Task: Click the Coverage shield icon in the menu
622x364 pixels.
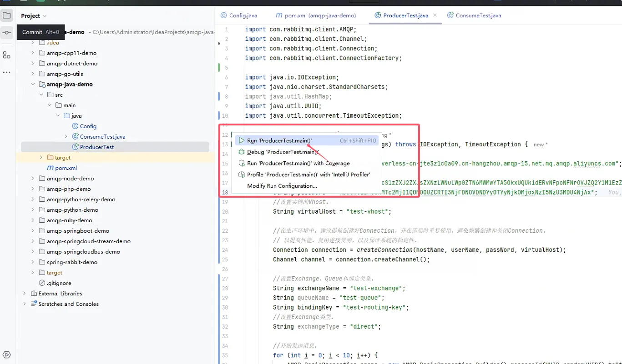Action: point(242,163)
